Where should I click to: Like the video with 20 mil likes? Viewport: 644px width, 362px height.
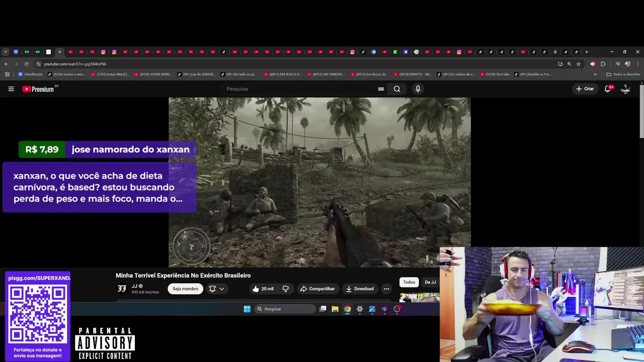pos(263,289)
